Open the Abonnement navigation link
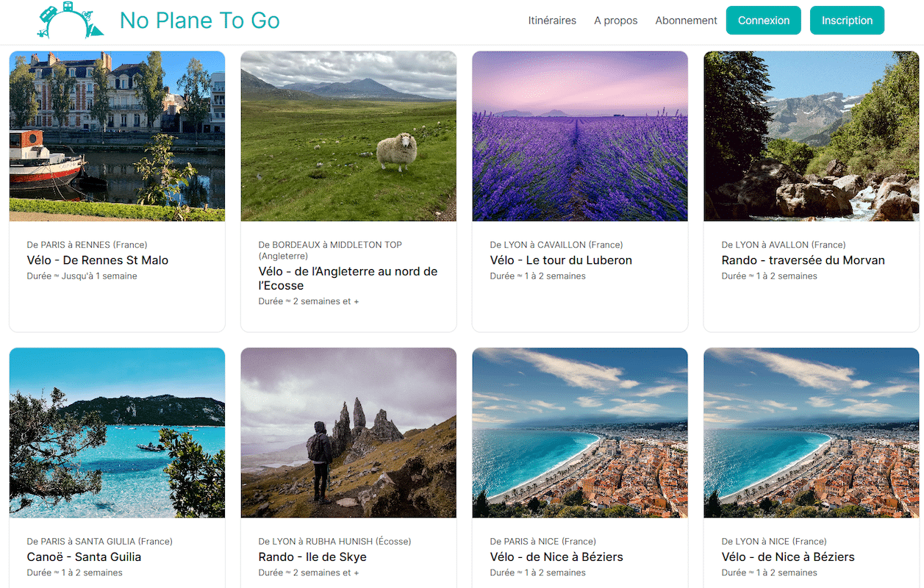The image size is (924, 588). [686, 21]
